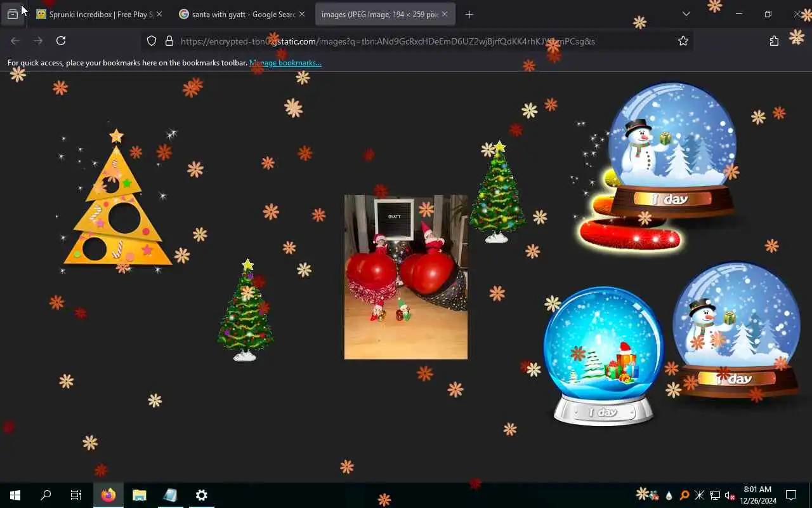
Task: Reload the current page
Action: coord(61,41)
